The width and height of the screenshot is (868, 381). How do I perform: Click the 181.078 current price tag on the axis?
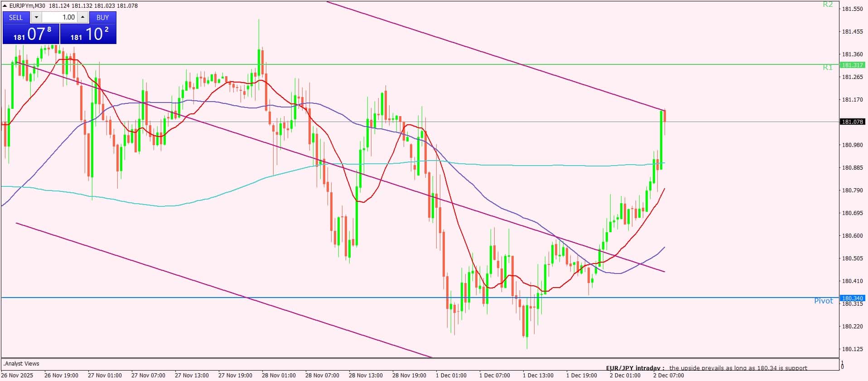click(852, 122)
